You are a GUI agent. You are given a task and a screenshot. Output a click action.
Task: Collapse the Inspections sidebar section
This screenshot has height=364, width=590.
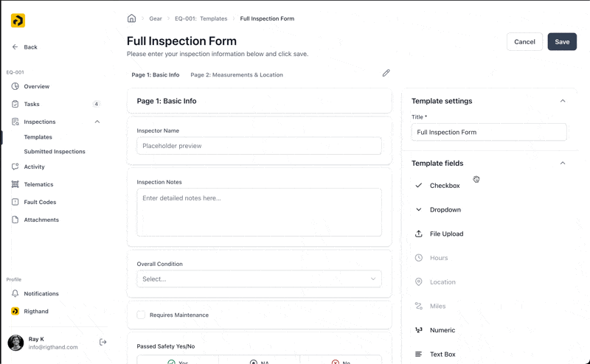(97, 122)
